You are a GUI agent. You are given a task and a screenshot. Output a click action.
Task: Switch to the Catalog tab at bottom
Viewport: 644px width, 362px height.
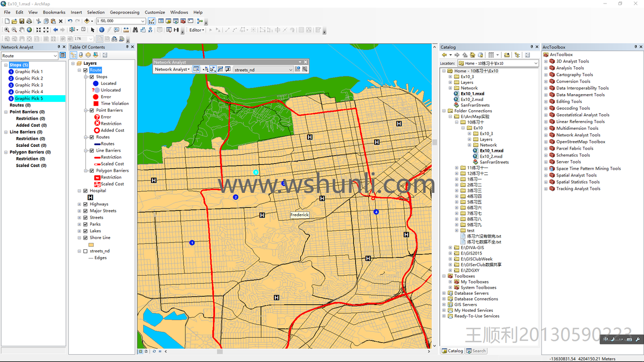pyautogui.click(x=452, y=351)
